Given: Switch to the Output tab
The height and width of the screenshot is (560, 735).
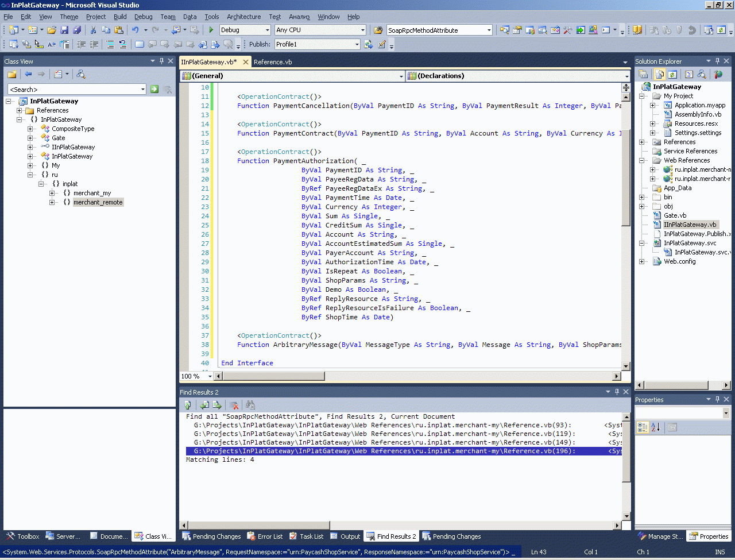Looking at the screenshot, I should pos(345,536).
